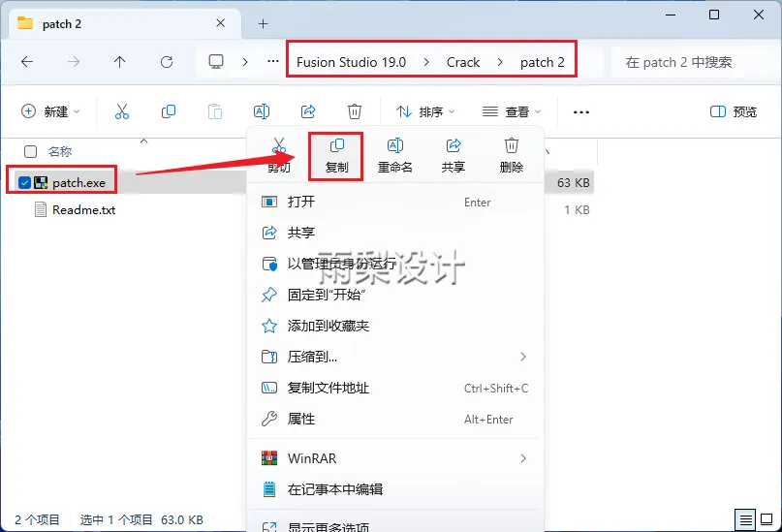Viewport: 782px width, 532px height.
Task: Click the Rename icon in top toolbar
Action: (x=262, y=111)
